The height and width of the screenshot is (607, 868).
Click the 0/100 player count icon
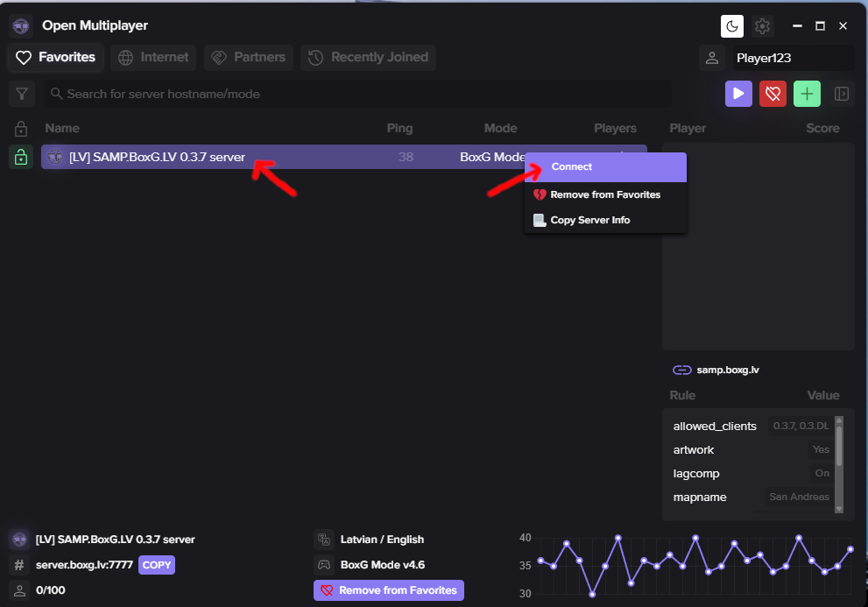pyautogui.click(x=19, y=590)
